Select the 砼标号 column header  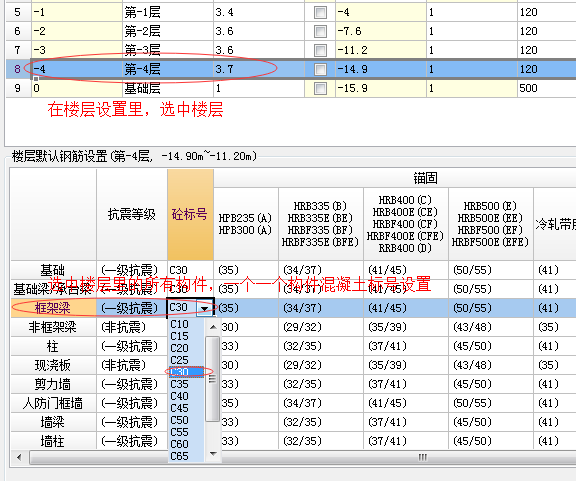pos(190,215)
